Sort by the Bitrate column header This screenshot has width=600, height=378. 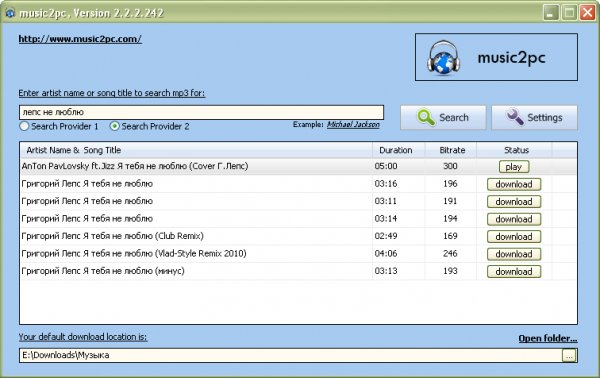[x=451, y=150]
